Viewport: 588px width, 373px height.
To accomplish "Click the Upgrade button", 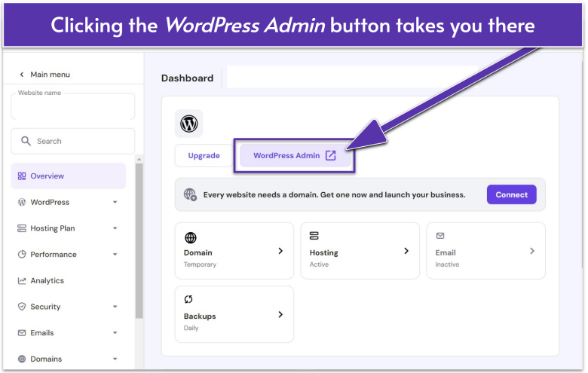I will [204, 155].
